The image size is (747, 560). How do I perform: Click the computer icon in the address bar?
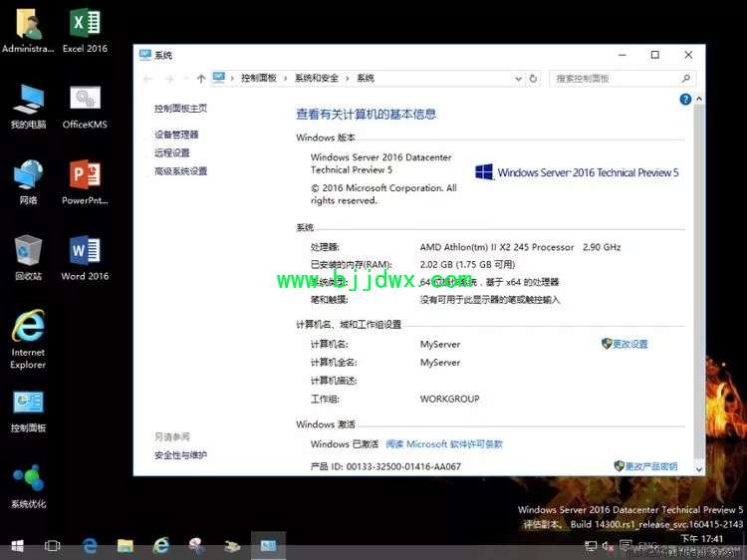(x=219, y=78)
